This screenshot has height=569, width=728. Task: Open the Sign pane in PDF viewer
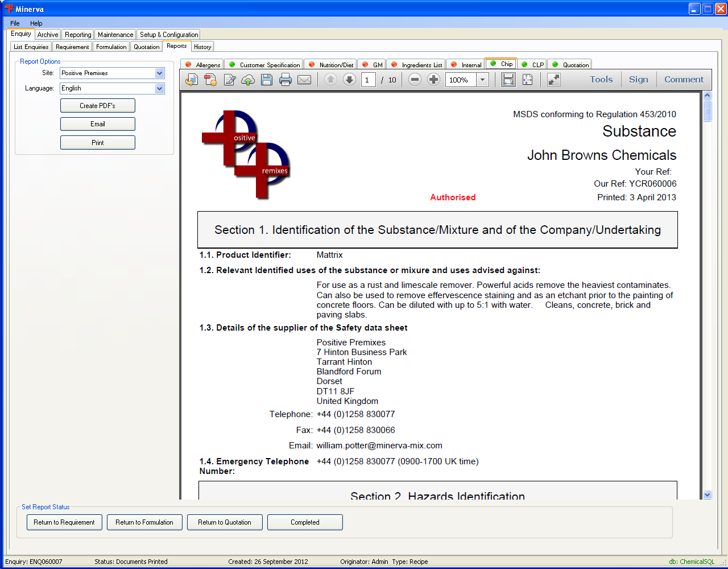coord(639,80)
